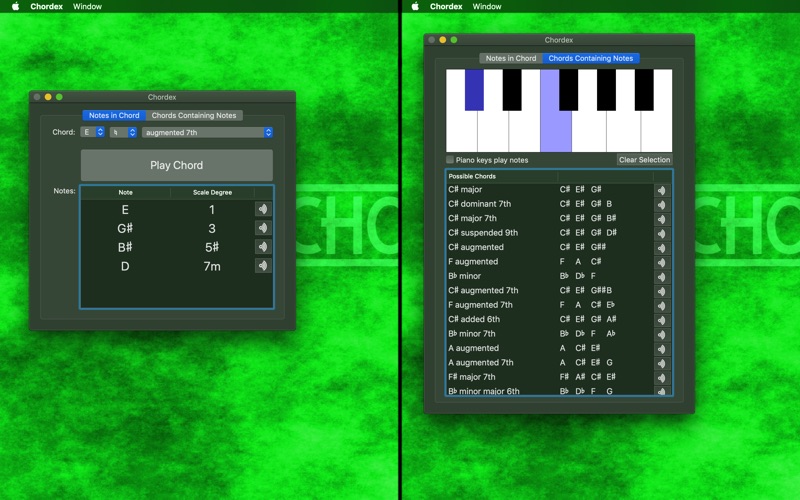Play the F augmented speaker icon

662,262
